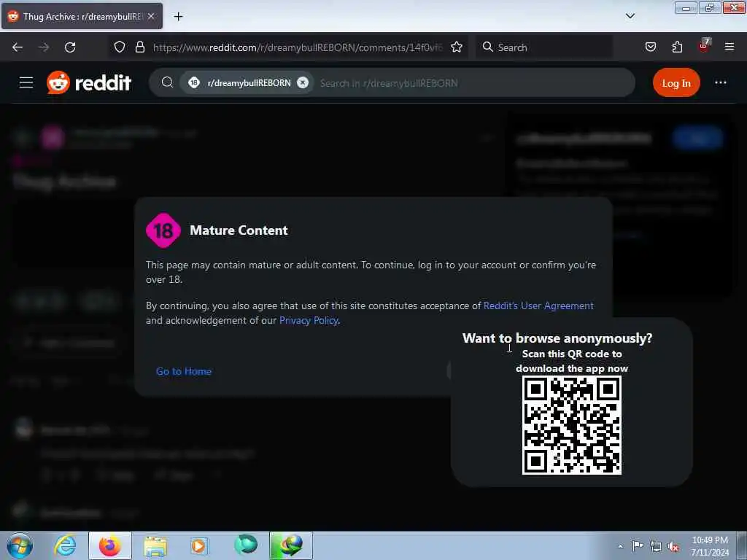Open the Windows Start menu orb

pos(20,545)
